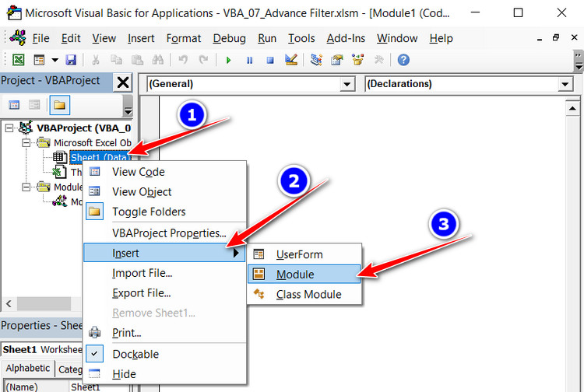Open Visual Basic Help question icon
This screenshot has height=392, width=584.
[x=403, y=60]
